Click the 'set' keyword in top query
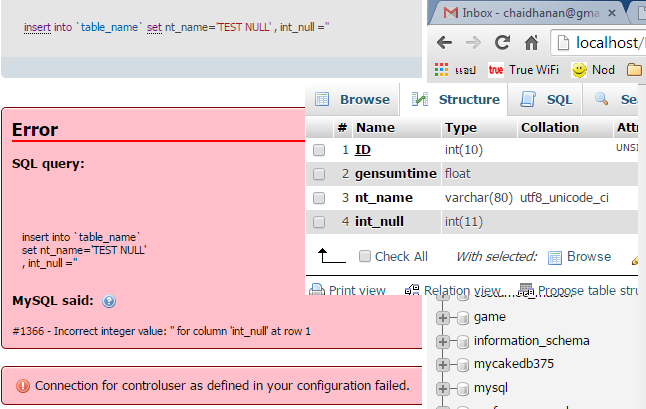646x409 pixels. 154,27
